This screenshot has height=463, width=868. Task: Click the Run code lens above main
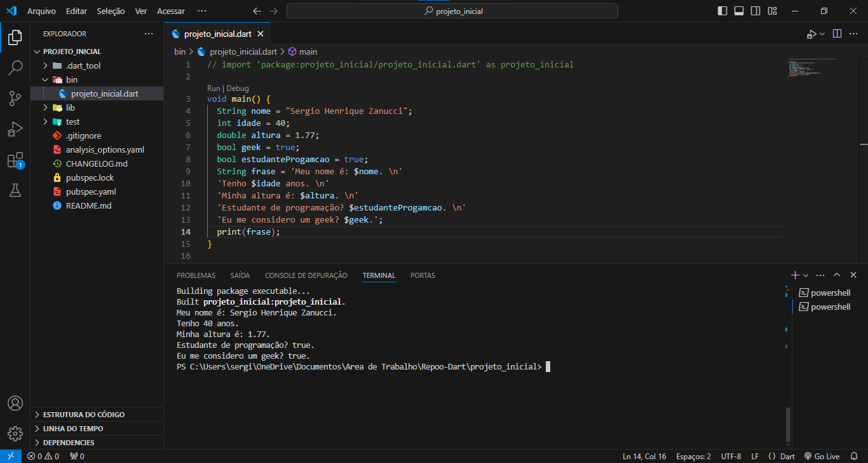click(214, 88)
